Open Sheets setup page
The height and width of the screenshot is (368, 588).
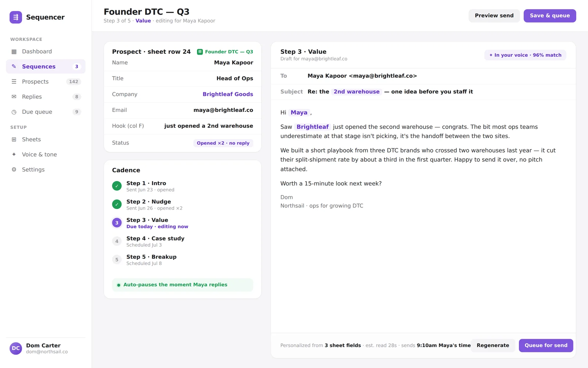[46, 139]
